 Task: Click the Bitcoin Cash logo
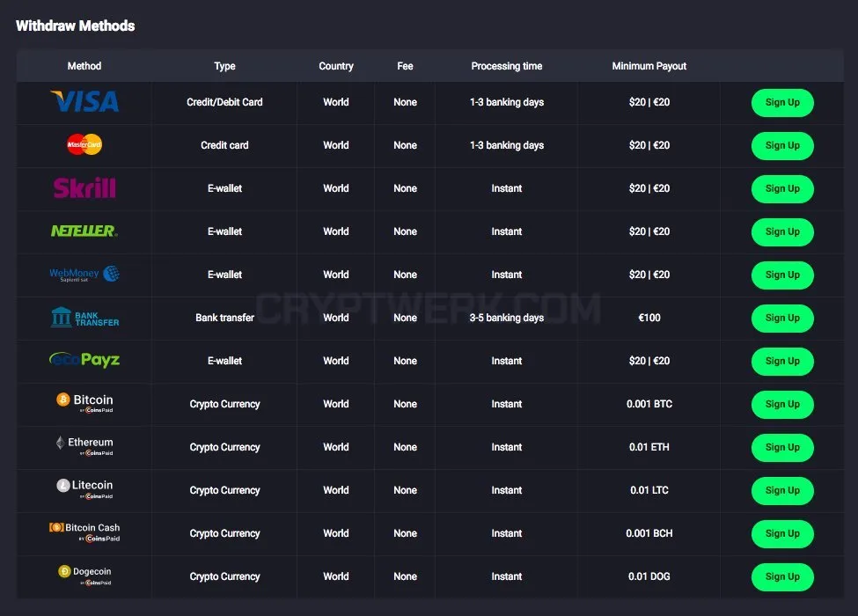point(84,532)
